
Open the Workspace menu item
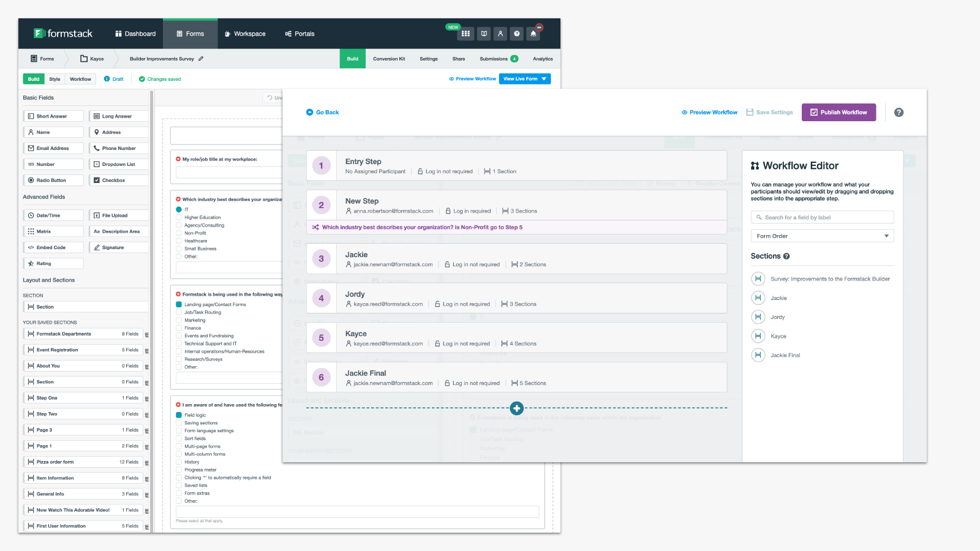(x=245, y=34)
